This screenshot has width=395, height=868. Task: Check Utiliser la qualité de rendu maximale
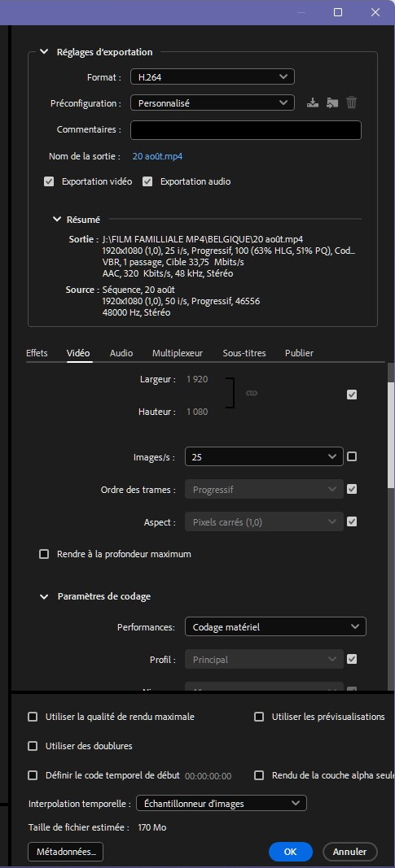pyautogui.click(x=33, y=717)
